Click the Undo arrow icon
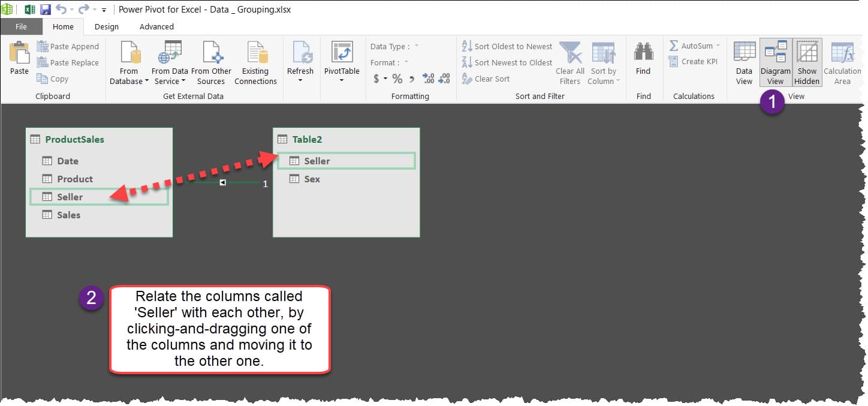This screenshot has width=868, height=406. point(61,10)
